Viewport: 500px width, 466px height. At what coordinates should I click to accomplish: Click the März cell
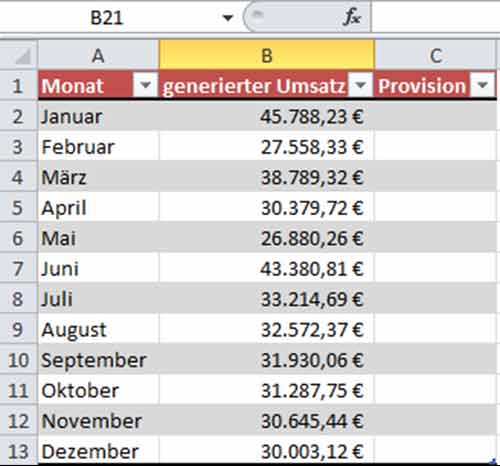[98, 177]
